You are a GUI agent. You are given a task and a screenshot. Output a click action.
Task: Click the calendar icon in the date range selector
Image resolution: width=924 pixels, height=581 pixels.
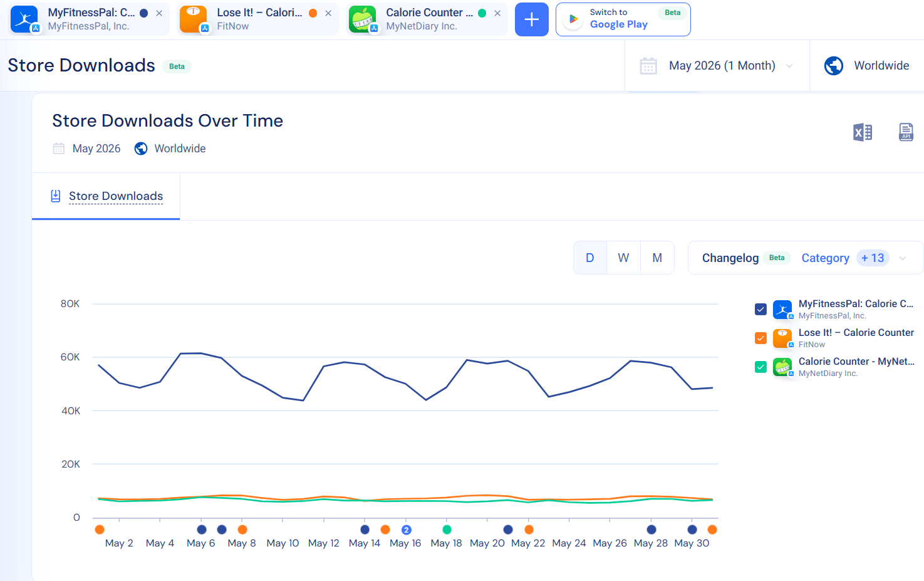click(648, 66)
